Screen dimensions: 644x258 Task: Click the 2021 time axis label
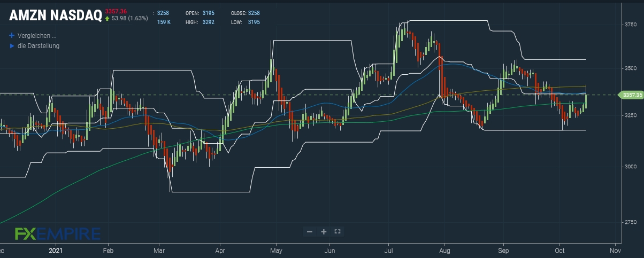[56, 249]
